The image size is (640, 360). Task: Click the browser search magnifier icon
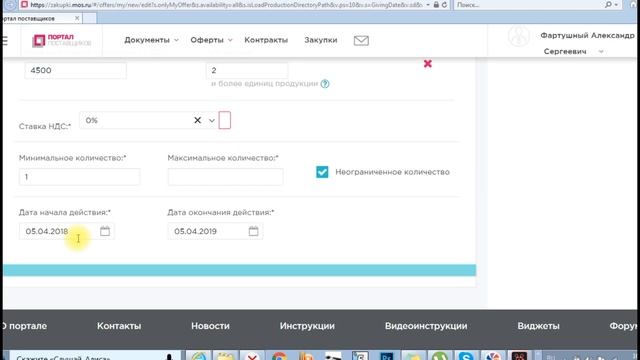click(608, 5)
